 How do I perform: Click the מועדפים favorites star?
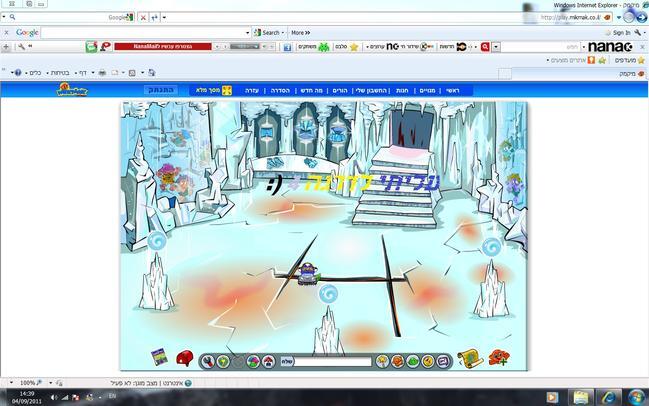(x=641, y=60)
